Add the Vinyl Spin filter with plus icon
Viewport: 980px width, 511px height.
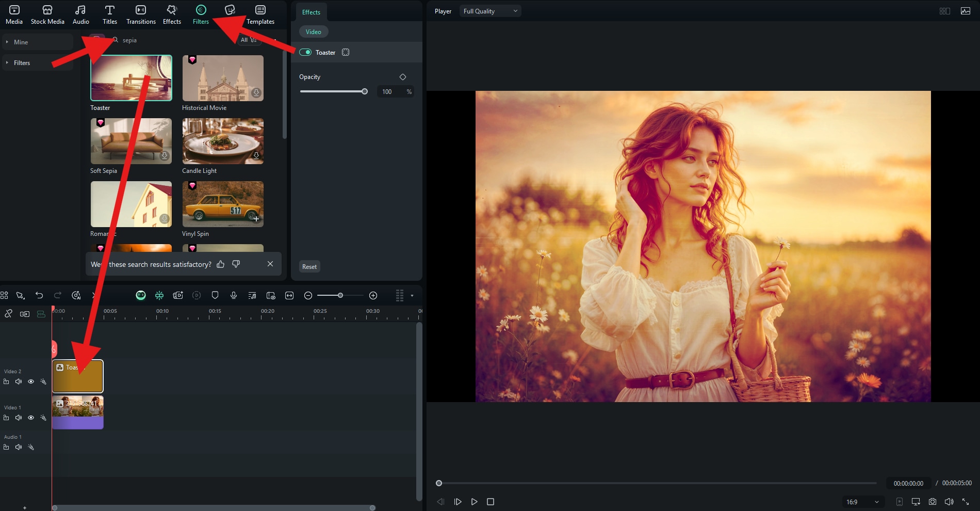[x=256, y=218]
